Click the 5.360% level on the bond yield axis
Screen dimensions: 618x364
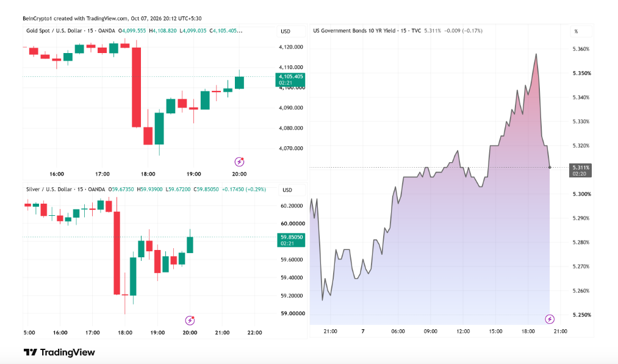pyautogui.click(x=581, y=49)
